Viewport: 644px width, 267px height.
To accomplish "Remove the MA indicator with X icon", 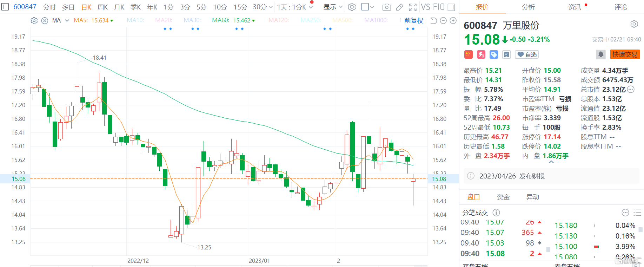I will click(x=45, y=21).
